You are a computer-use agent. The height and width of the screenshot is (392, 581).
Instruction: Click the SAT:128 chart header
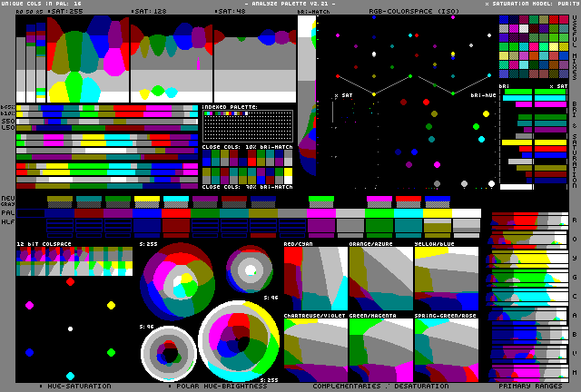coord(149,12)
